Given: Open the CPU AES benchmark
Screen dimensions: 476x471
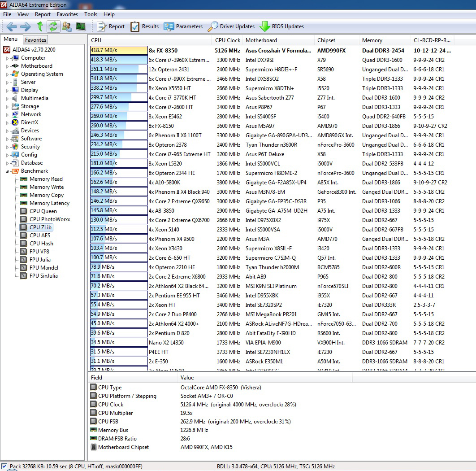Looking at the screenshot, I should (x=40, y=235).
